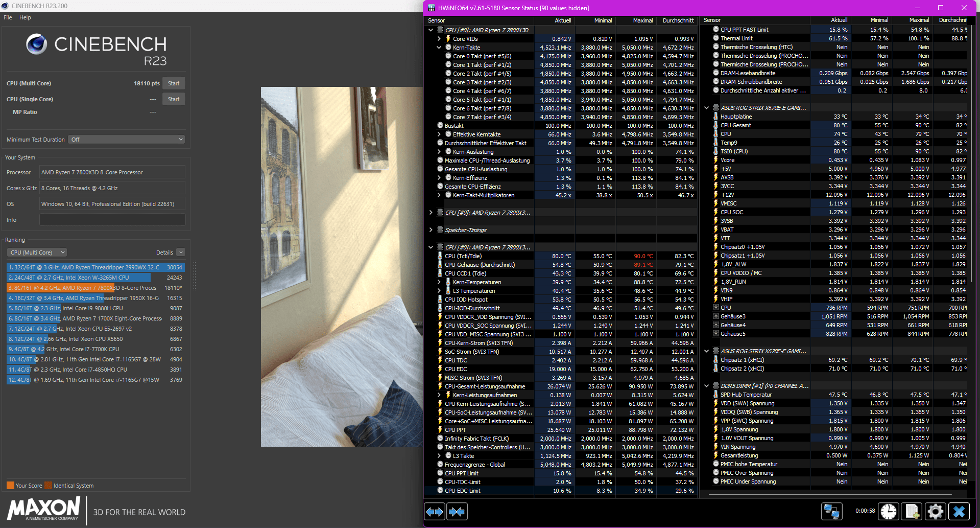Open the 'CPU (Multi Core)' ranking dropdown

tap(37, 252)
